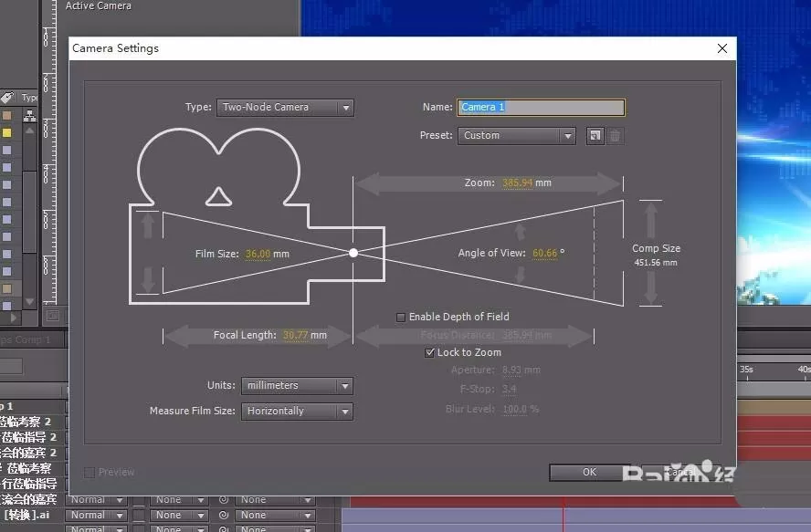Screen dimensions: 811x532
Task: Click Active Camera view label
Action: click(x=99, y=5)
